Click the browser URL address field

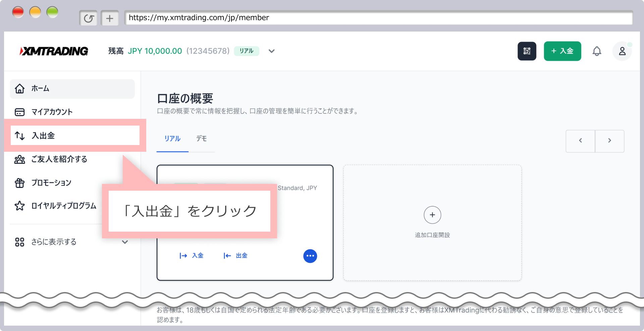378,18
